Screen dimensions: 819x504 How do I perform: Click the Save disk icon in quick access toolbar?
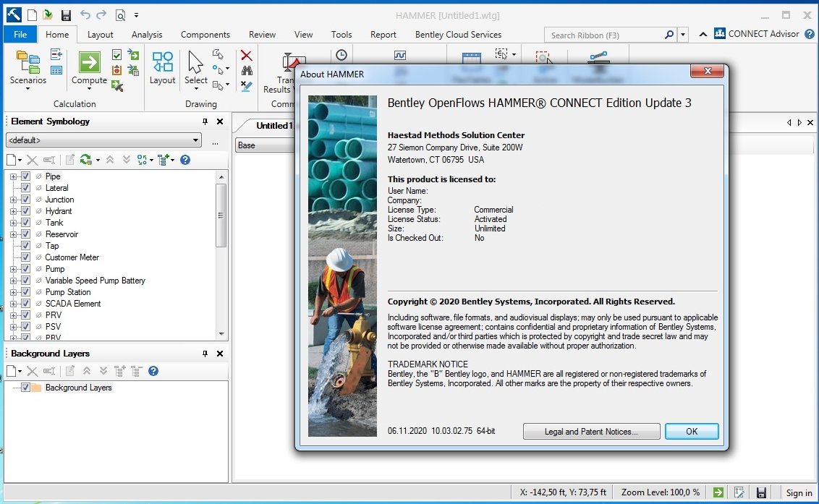point(66,15)
